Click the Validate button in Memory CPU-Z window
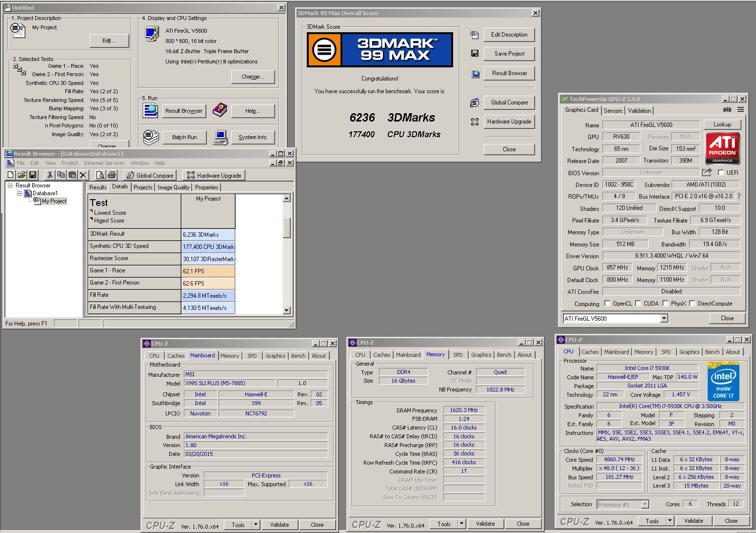Viewport: 756px width, 533px height. point(485,524)
